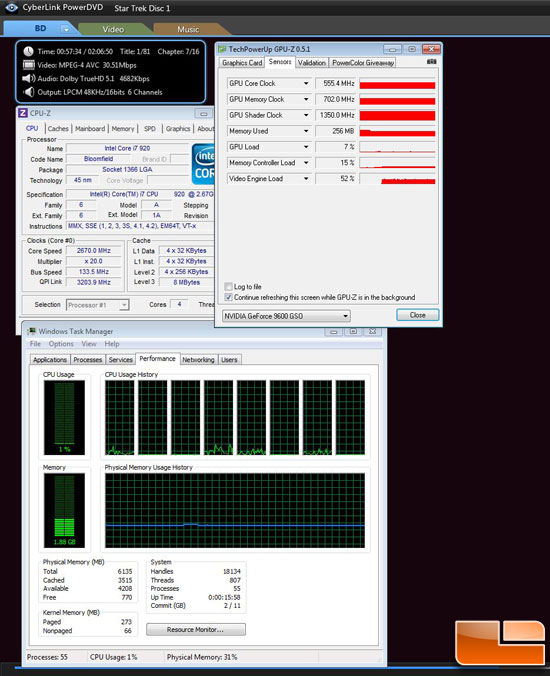Enable the Log to file checkbox
The width and height of the screenshot is (550, 676).
click(229, 287)
